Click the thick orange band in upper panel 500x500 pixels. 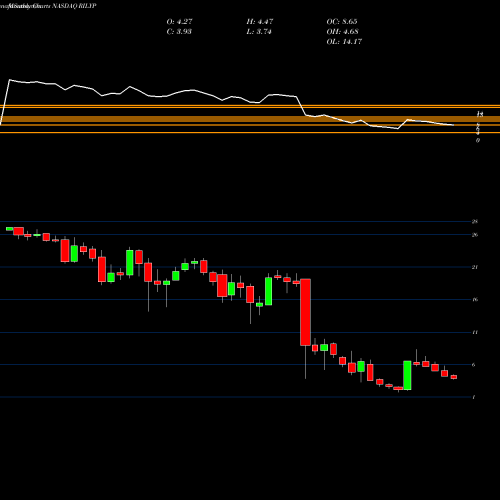(250, 119)
